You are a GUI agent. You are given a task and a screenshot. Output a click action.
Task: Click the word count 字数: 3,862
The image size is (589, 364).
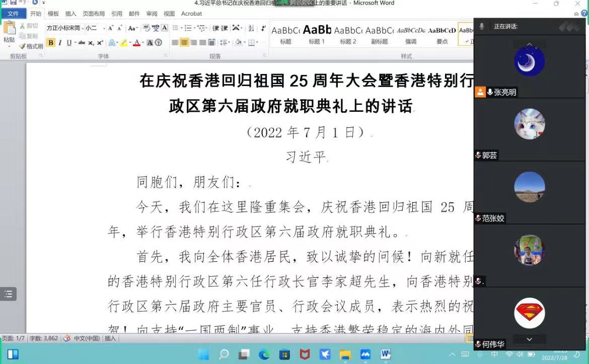[44, 338]
